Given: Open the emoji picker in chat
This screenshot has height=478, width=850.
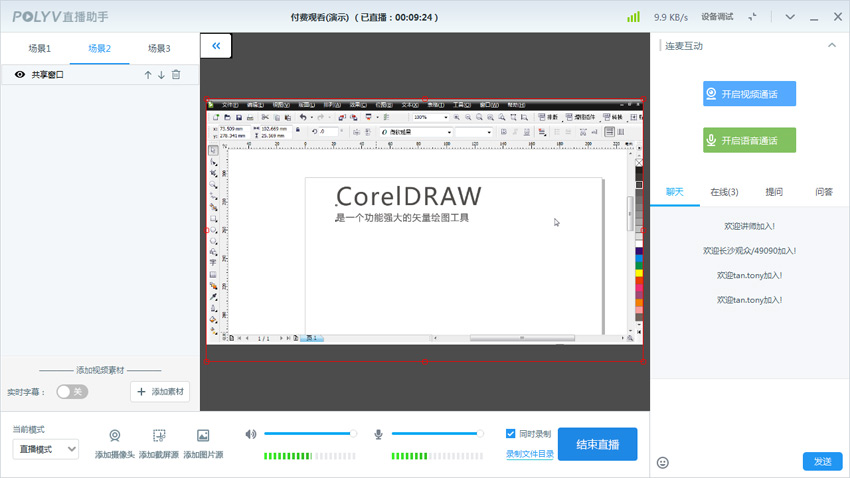Looking at the screenshot, I should tap(663, 462).
